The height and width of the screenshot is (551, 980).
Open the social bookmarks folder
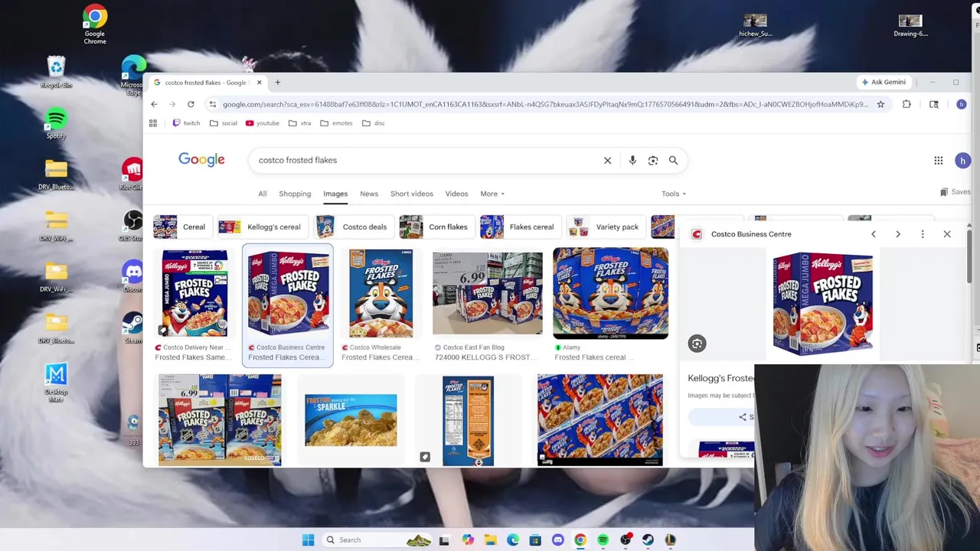(224, 123)
